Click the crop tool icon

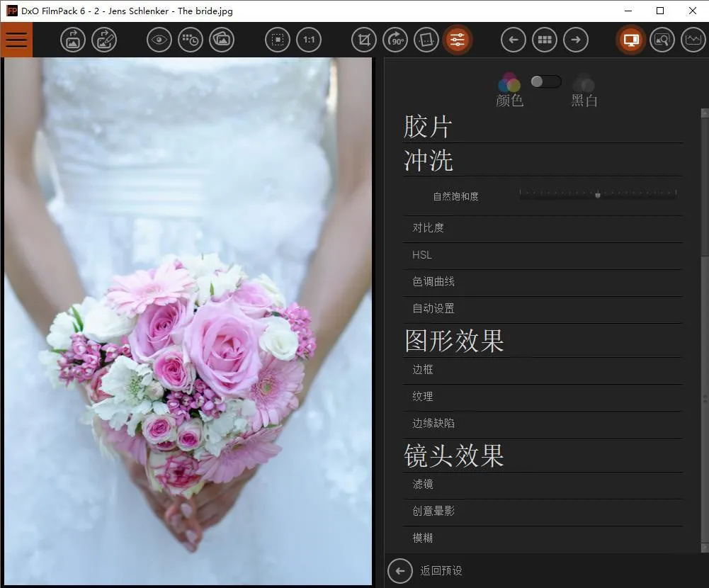pyautogui.click(x=363, y=40)
